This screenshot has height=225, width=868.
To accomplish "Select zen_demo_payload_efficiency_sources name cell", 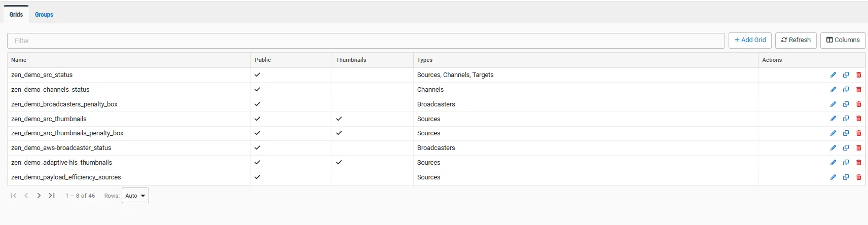I will point(129,177).
